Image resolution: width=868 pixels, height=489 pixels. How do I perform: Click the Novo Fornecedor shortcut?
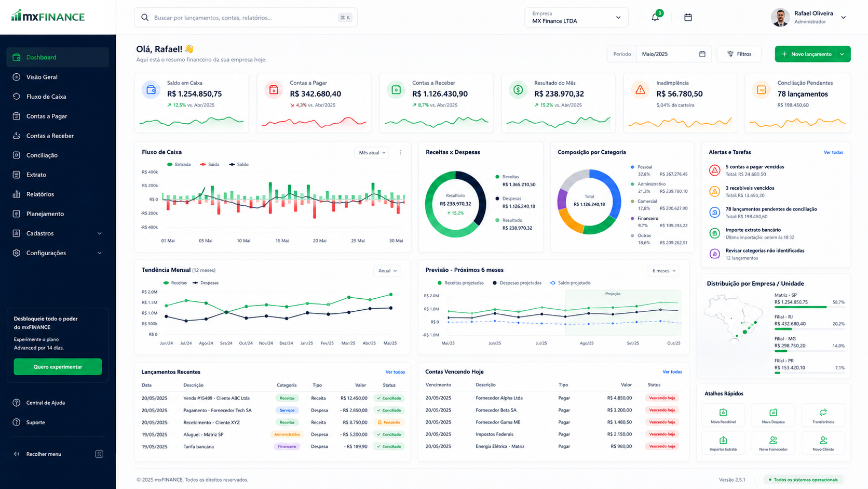point(773,442)
